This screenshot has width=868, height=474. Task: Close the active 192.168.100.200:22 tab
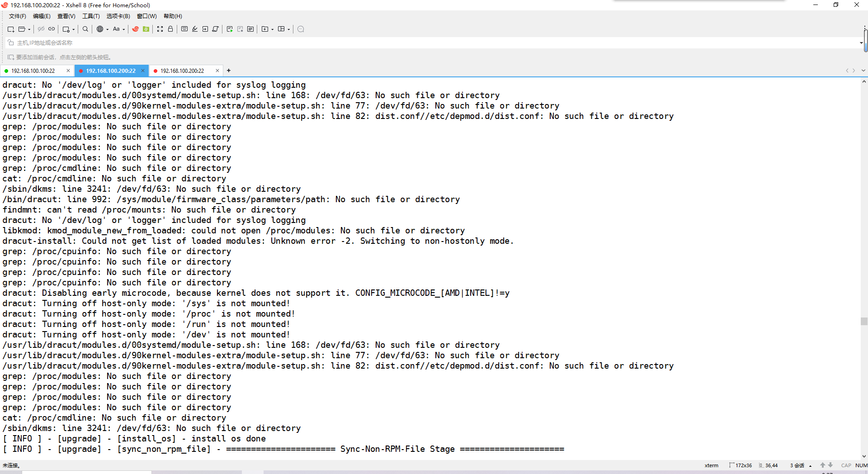[143, 71]
